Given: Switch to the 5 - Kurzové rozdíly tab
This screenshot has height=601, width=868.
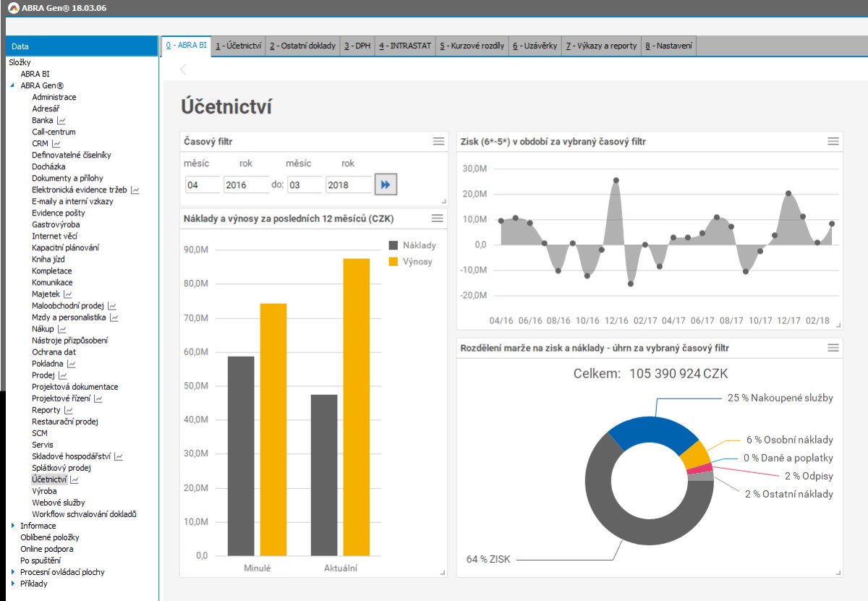Looking at the screenshot, I should click(472, 46).
